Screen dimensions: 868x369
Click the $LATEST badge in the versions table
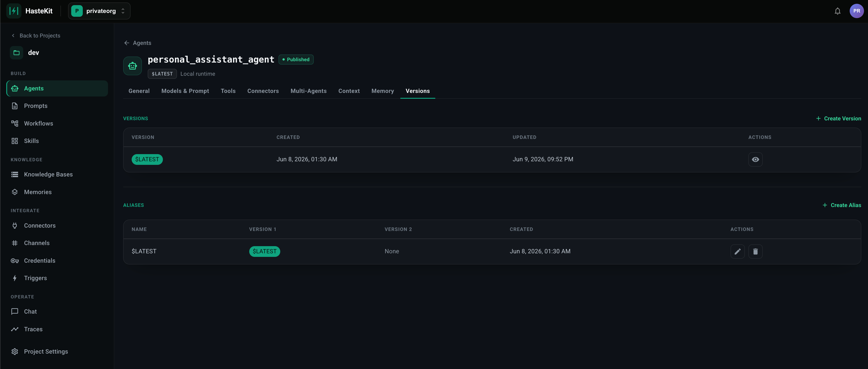pyautogui.click(x=147, y=159)
